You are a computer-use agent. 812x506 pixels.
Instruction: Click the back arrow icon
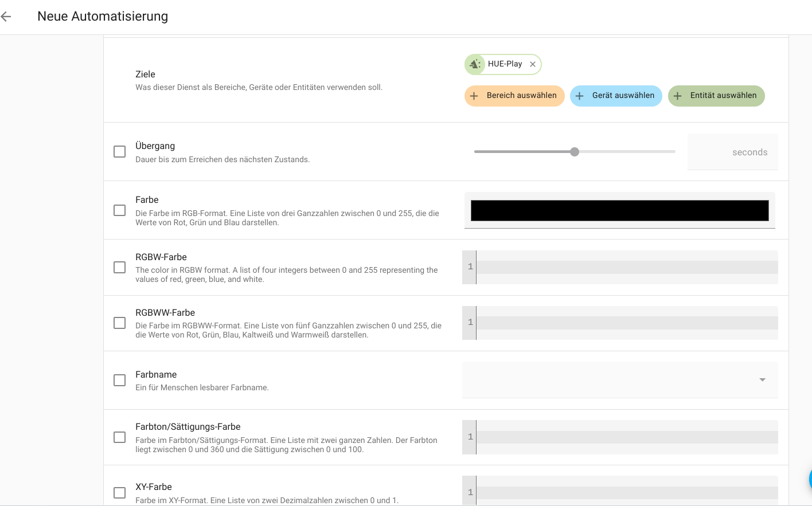click(6, 17)
